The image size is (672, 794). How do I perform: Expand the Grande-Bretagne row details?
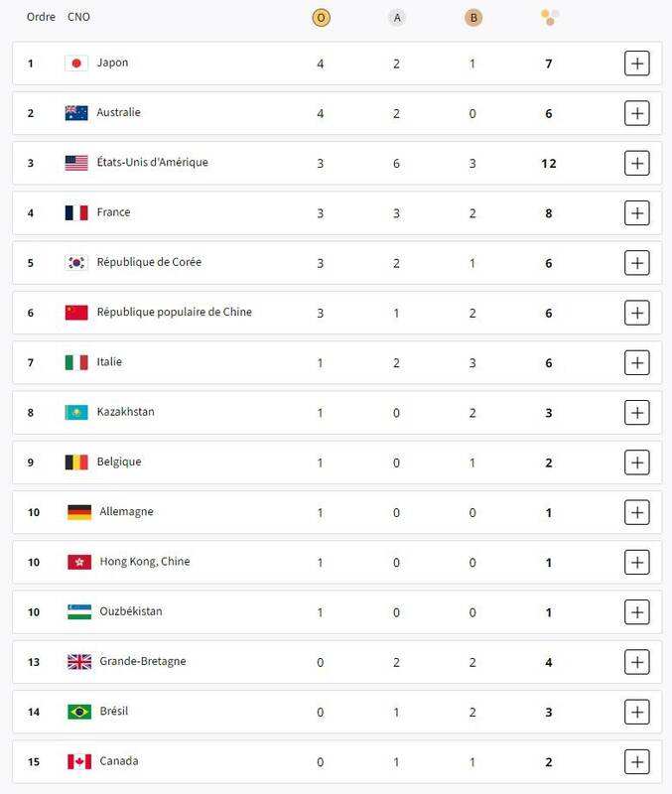click(x=637, y=662)
